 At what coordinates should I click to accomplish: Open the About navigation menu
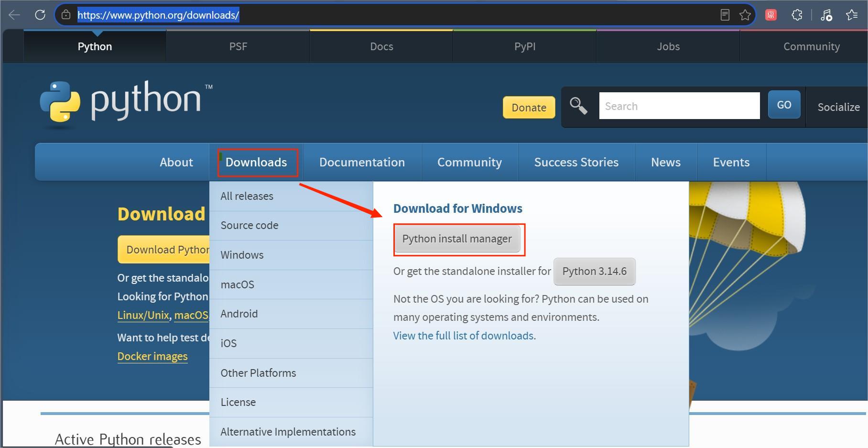tap(176, 162)
